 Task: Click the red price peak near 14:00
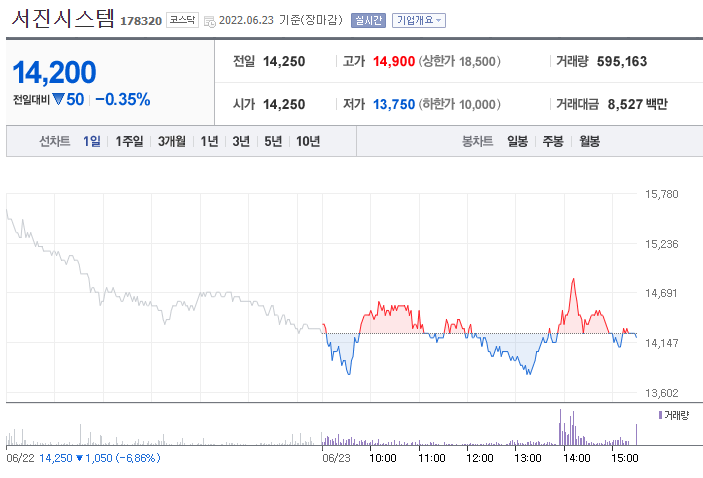point(573,281)
